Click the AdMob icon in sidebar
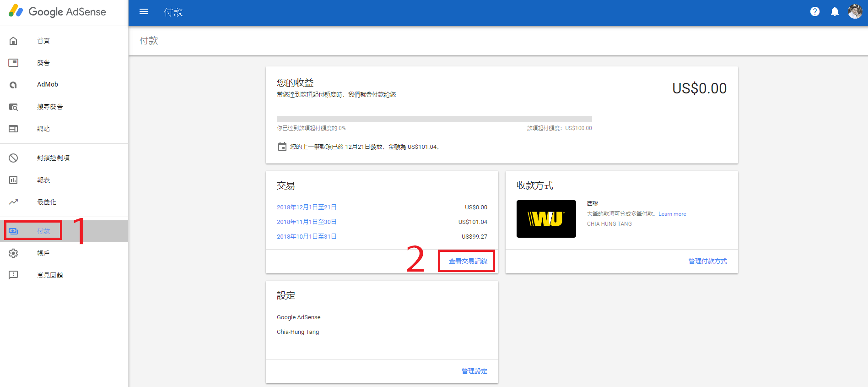868x387 pixels. (x=13, y=85)
